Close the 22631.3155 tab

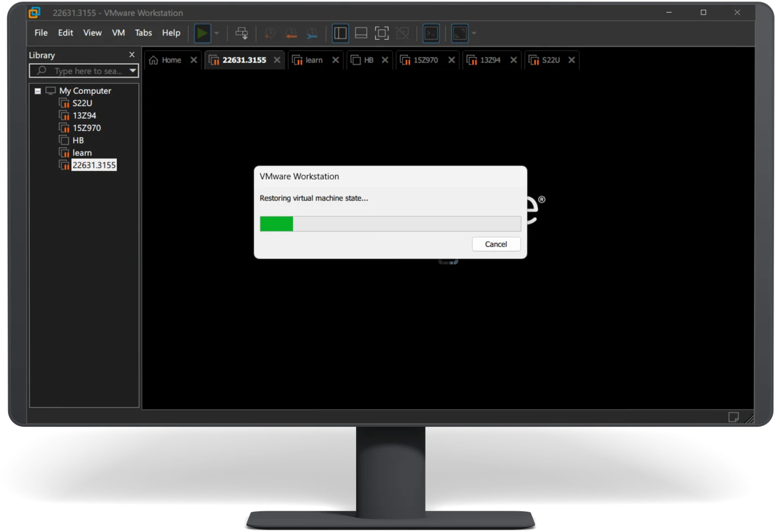(277, 60)
